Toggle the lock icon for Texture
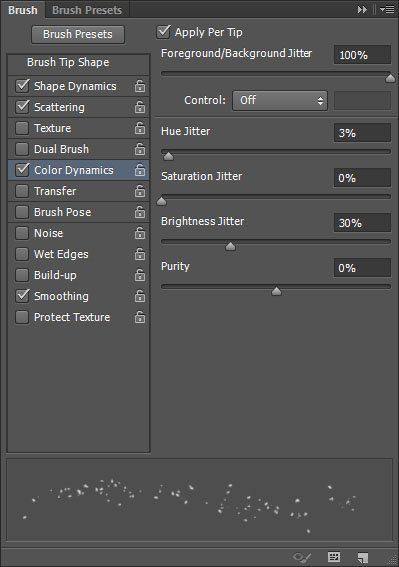The height and width of the screenshot is (567, 399). coord(140,128)
